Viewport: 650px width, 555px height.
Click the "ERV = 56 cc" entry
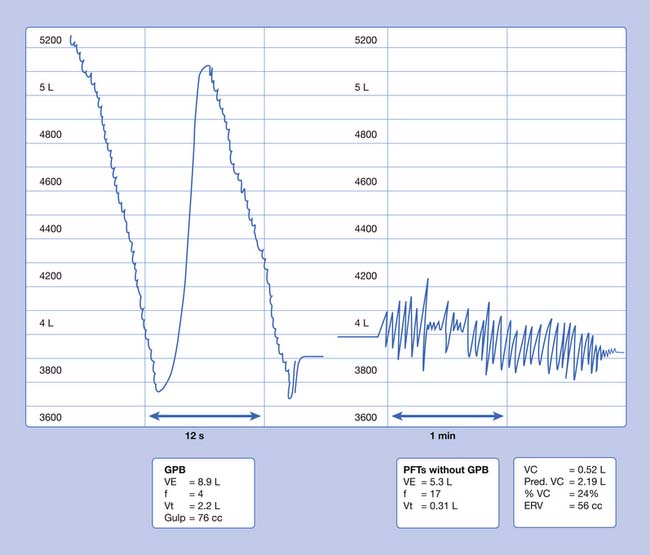click(562, 504)
